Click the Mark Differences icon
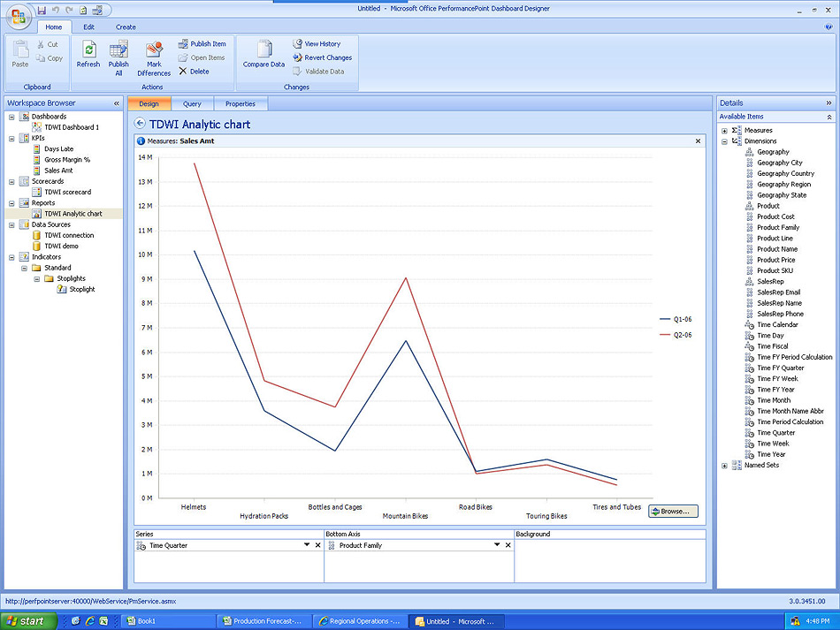The width and height of the screenshot is (840, 630). point(154,49)
